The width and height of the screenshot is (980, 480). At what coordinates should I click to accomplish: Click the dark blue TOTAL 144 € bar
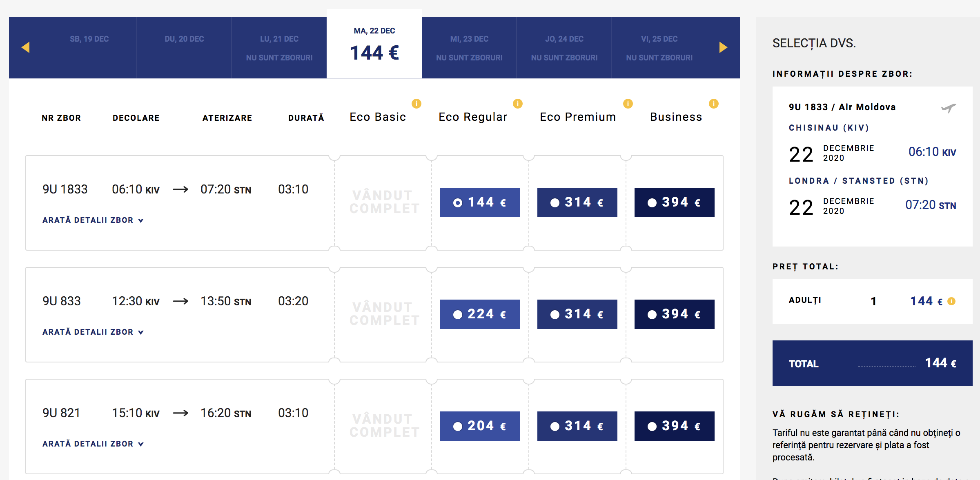point(872,363)
